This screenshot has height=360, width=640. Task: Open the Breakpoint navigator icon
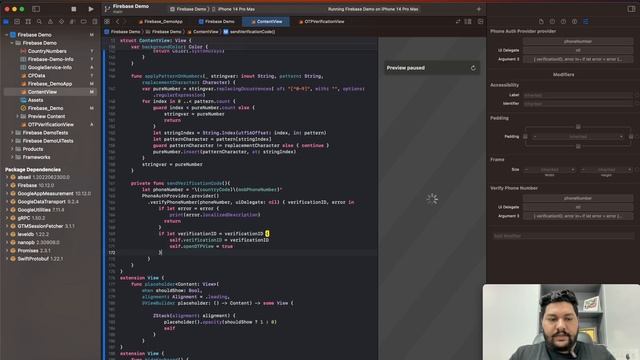tap(84, 22)
